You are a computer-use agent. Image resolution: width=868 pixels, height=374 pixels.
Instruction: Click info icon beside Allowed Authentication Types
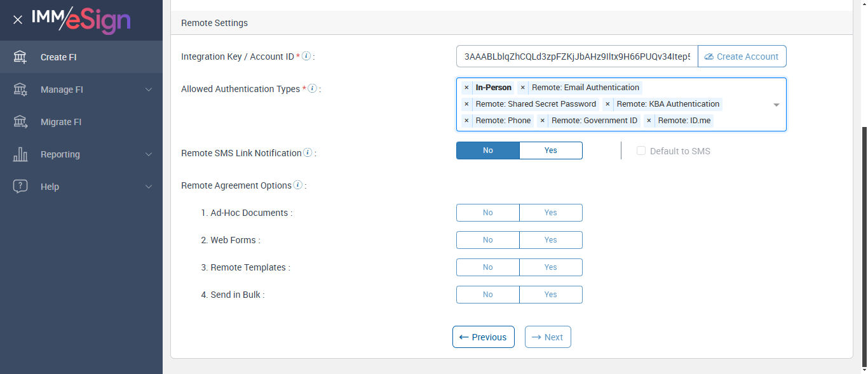[x=312, y=89]
